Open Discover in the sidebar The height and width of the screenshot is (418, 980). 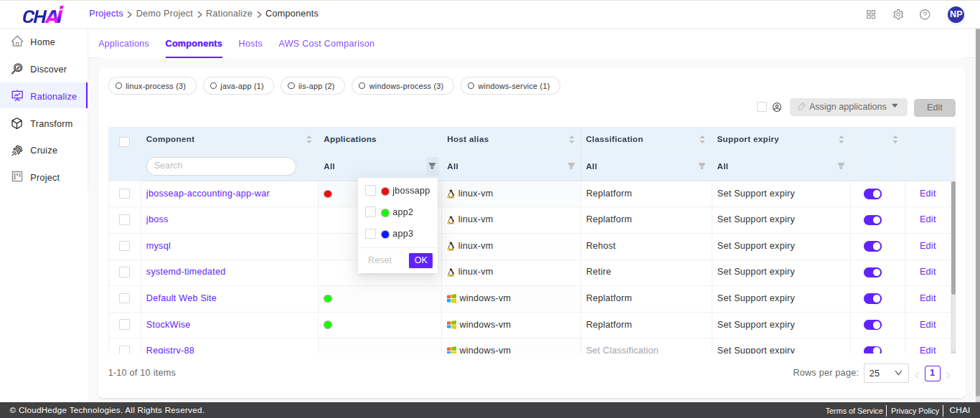coord(48,70)
